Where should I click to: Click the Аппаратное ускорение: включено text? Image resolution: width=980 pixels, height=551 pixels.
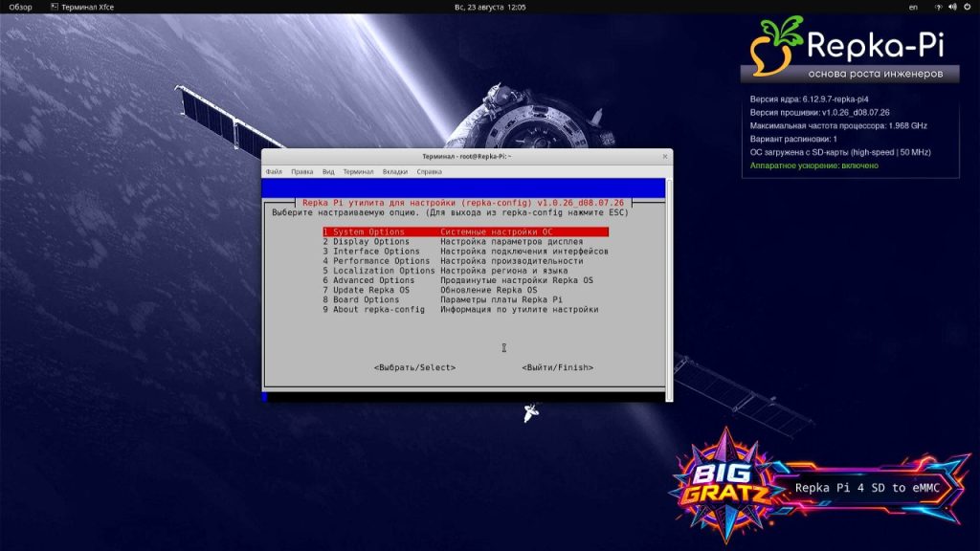click(813, 165)
